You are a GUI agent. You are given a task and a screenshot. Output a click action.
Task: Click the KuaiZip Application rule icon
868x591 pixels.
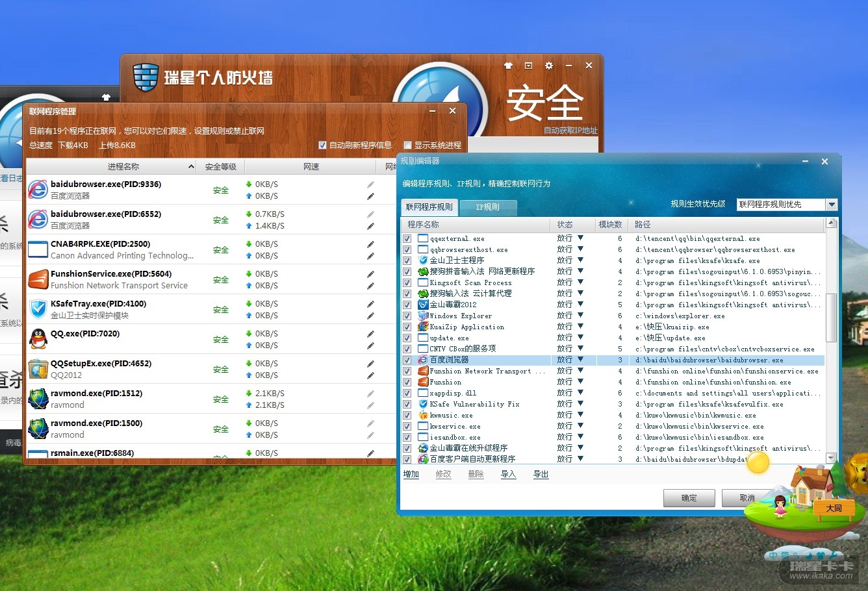tap(423, 327)
